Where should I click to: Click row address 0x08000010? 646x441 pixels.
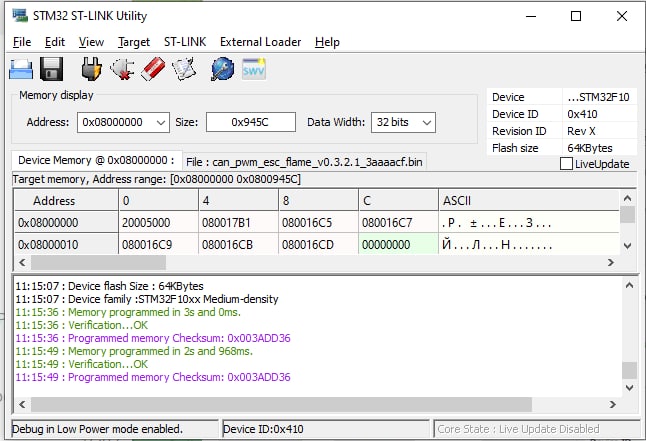tap(66, 244)
